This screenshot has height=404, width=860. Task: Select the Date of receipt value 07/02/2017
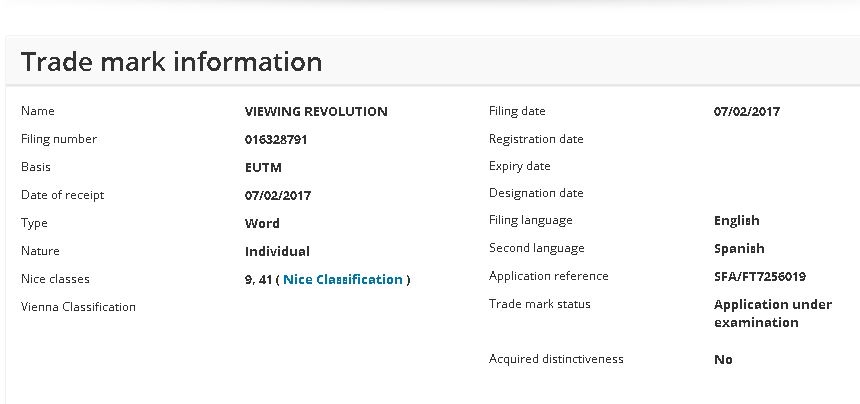278,196
